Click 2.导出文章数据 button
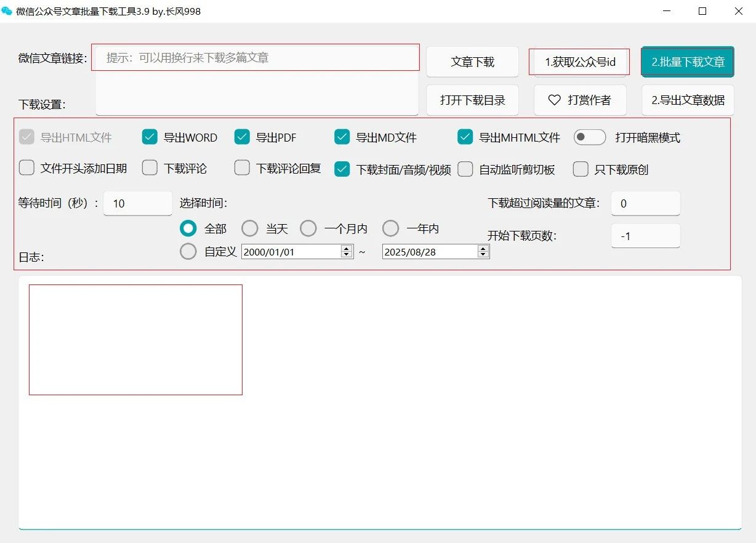 click(x=688, y=100)
